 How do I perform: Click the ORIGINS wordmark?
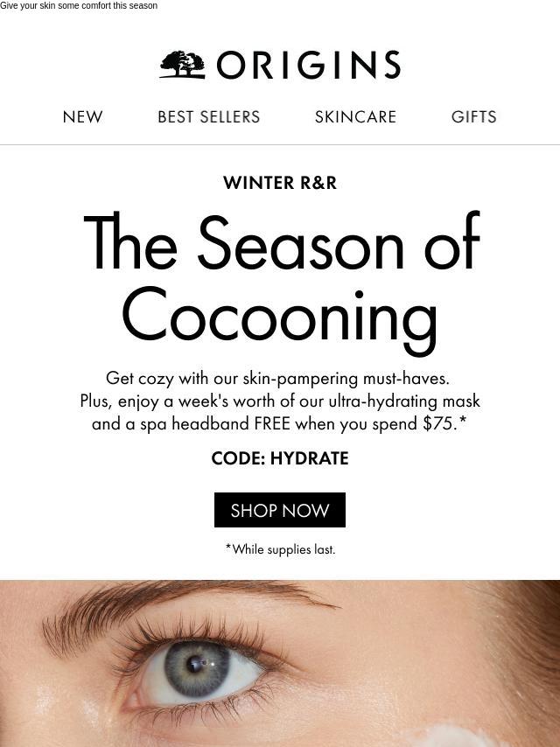pos(308,65)
